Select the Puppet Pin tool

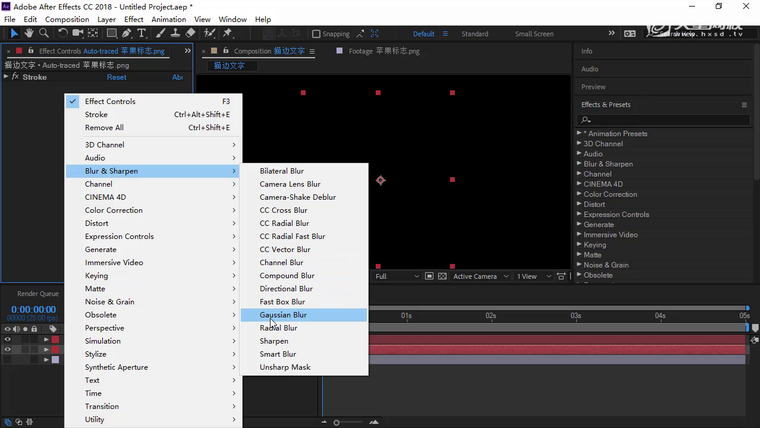[x=228, y=33]
